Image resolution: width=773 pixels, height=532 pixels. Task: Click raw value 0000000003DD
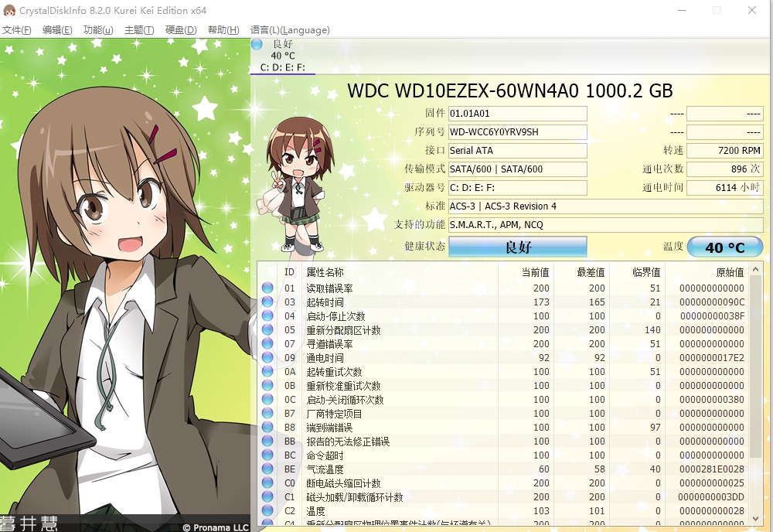point(711,497)
